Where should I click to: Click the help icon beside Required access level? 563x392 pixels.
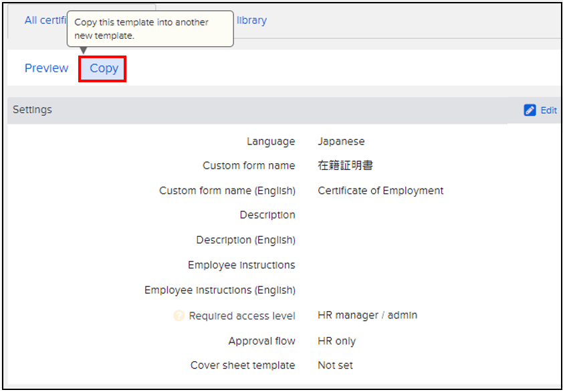179,316
